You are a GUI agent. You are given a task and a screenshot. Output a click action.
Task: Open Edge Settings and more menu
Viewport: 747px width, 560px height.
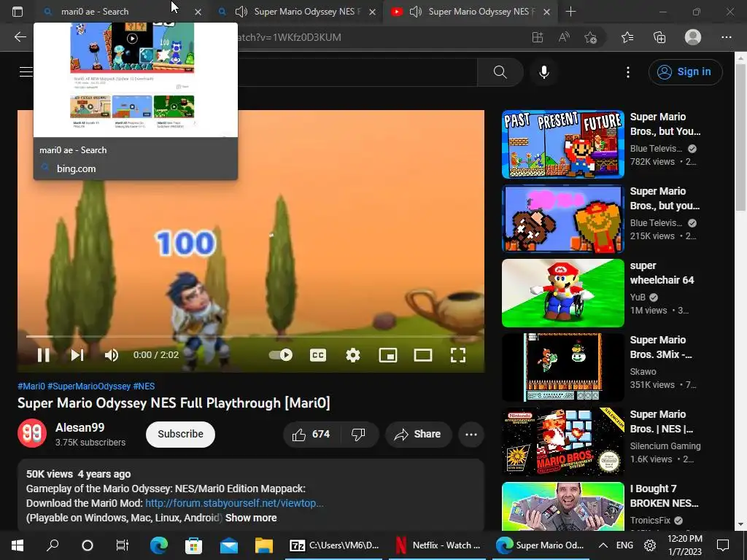(726, 37)
